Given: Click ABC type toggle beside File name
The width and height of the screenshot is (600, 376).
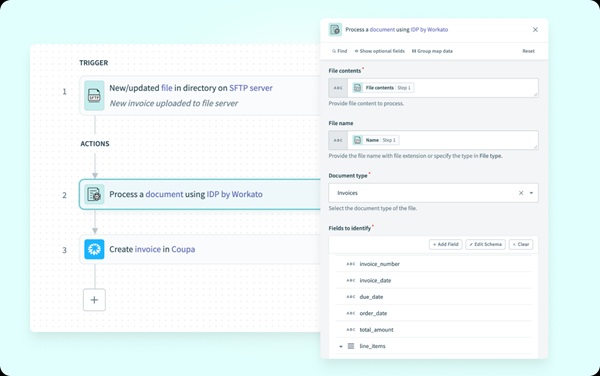Looking at the screenshot, I should tap(338, 140).
